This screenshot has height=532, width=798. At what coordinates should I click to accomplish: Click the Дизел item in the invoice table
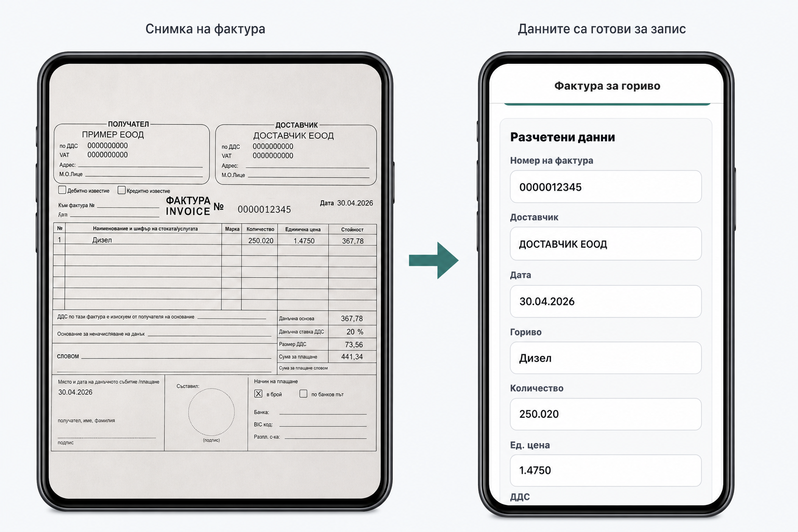102,240
